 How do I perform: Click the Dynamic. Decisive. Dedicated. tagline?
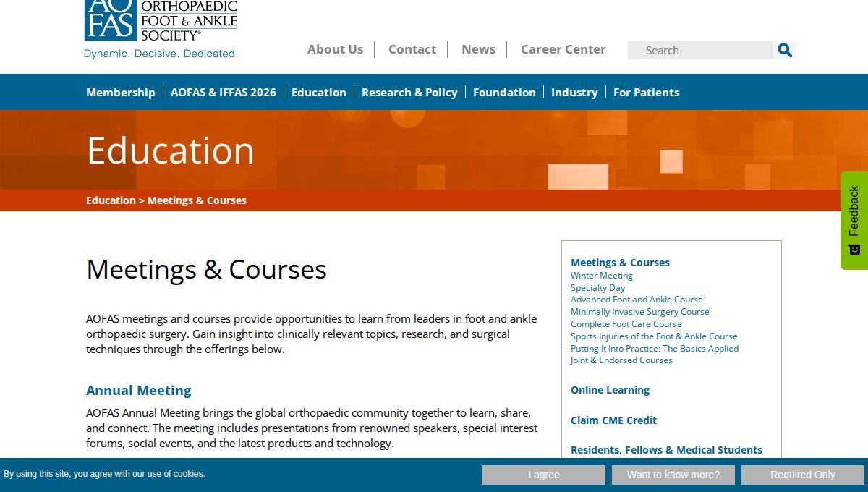click(x=161, y=54)
